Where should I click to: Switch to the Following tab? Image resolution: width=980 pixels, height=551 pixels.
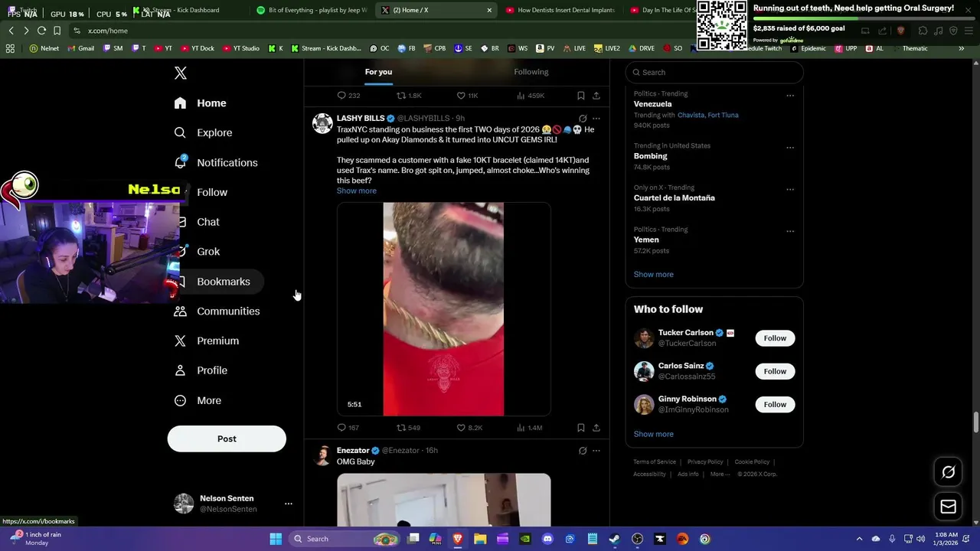[531, 72]
